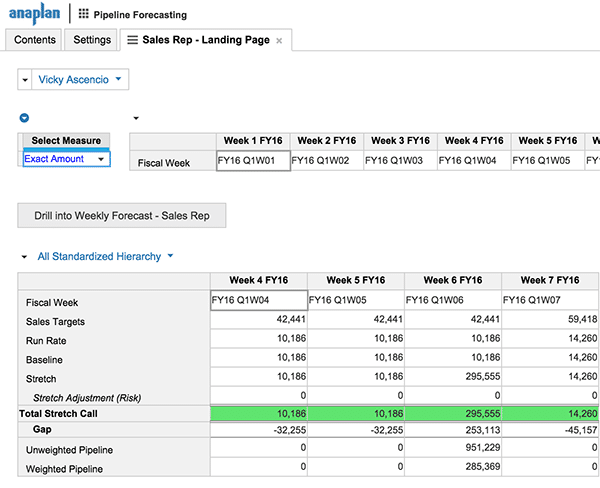Screen dimensions: 600x488
Task: Click the Total Stretch Call row label
Action: click(x=58, y=414)
